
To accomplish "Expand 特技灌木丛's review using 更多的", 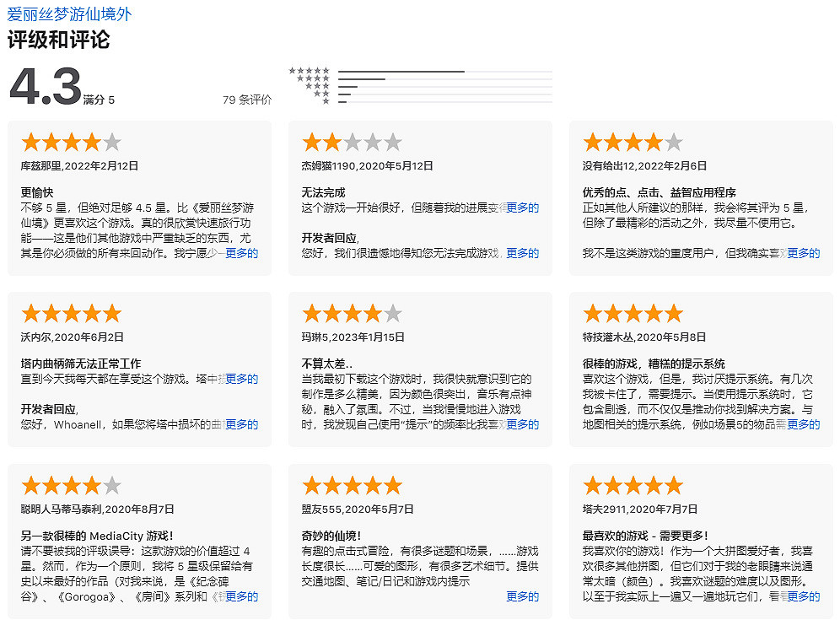I will [804, 424].
